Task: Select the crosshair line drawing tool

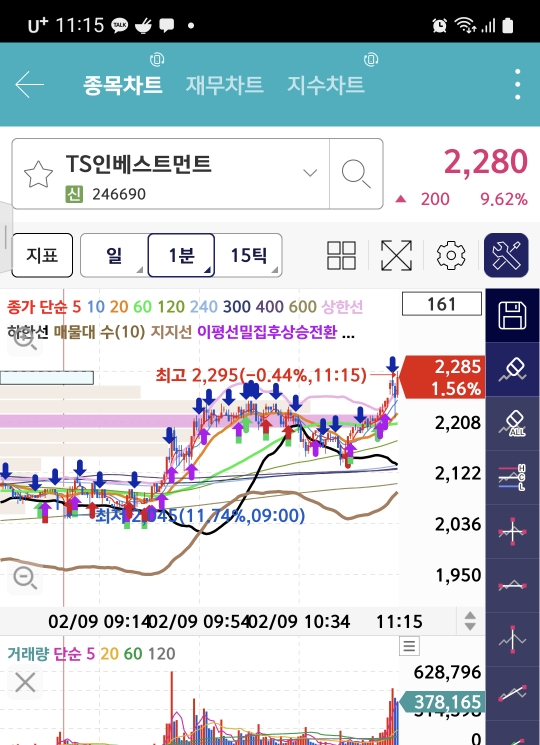Action: point(512,531)
